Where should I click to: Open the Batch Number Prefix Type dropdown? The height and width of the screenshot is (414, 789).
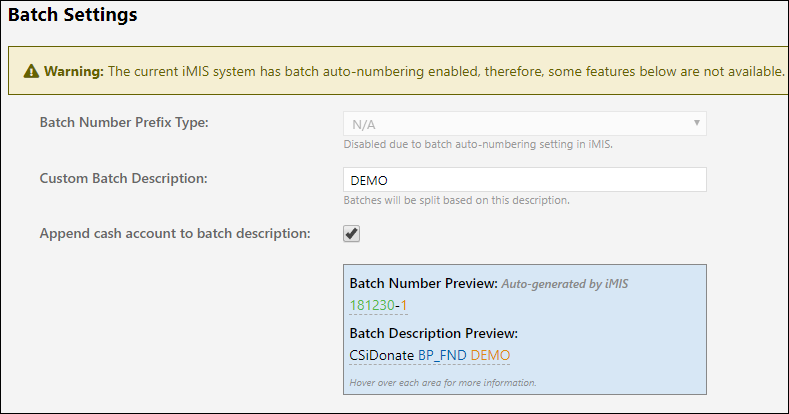524,124
